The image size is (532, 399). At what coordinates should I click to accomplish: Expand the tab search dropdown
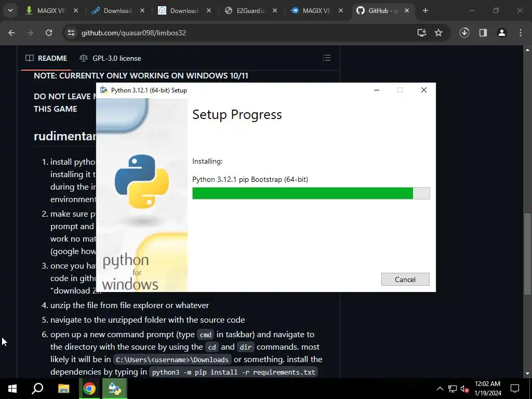(x=10, y=10)
